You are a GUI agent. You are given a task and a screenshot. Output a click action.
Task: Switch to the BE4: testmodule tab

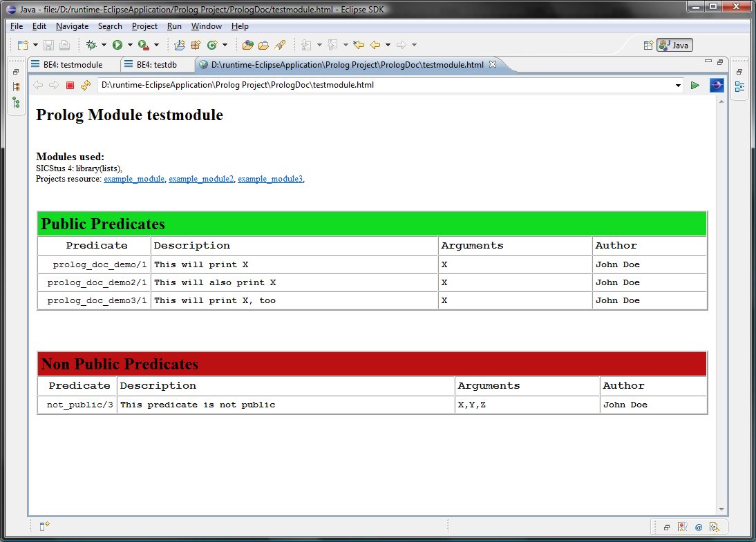tap(73, 65)
